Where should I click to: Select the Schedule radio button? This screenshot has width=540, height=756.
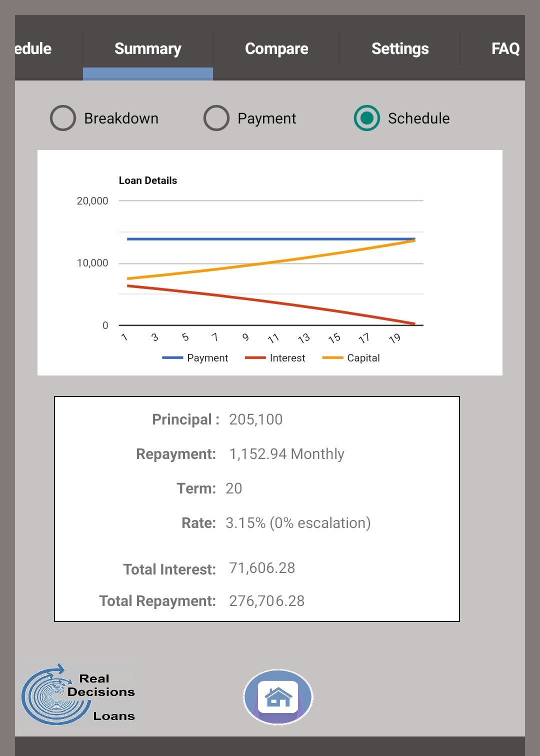point(367,118)
